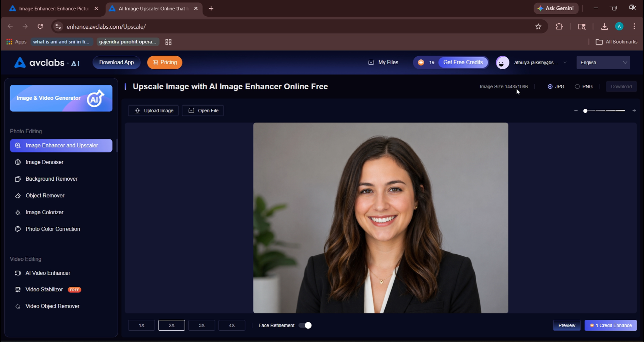The image size is (644, 342).
Task: Toggle the Face Refinement switch
Action: [305, 325]
